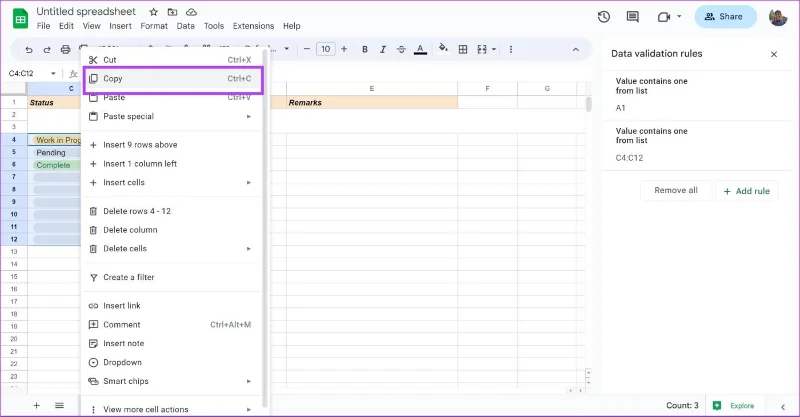
Task: Open the fill color picker
Action: pos(443,48)
